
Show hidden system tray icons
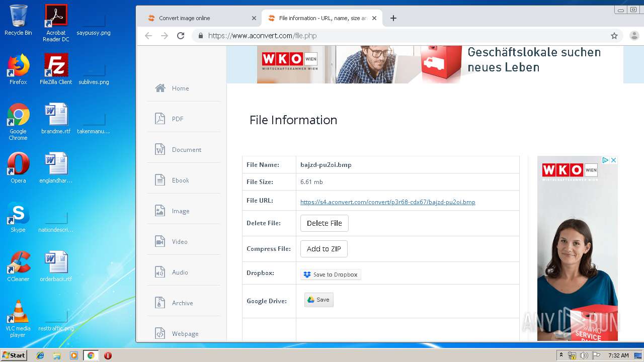coord(561,355)
